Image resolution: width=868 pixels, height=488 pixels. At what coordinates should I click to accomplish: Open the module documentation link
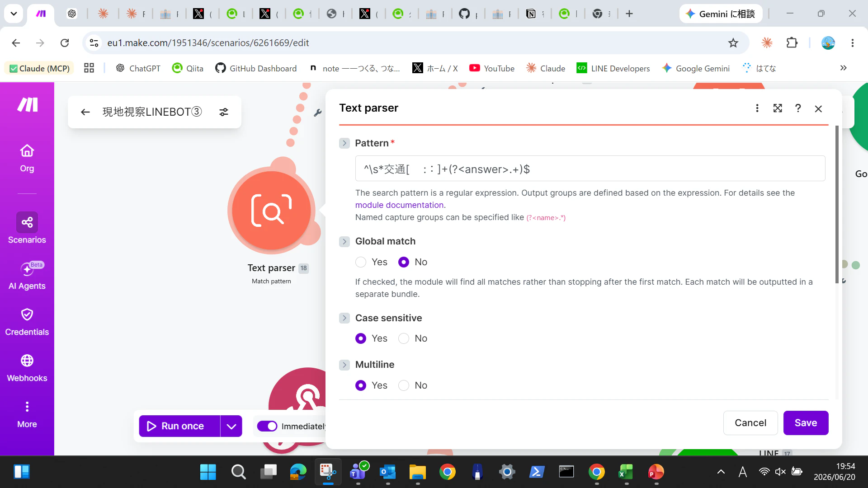pos(399,205)
